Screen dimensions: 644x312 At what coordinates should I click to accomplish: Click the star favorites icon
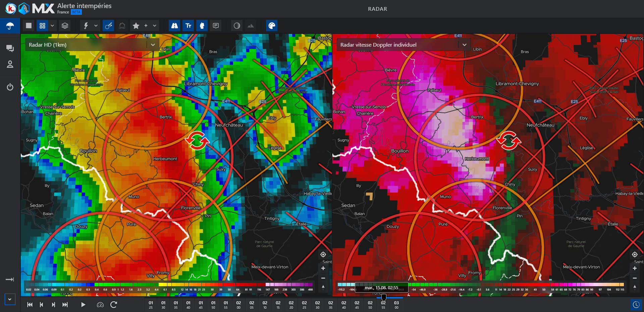[136, 25]
